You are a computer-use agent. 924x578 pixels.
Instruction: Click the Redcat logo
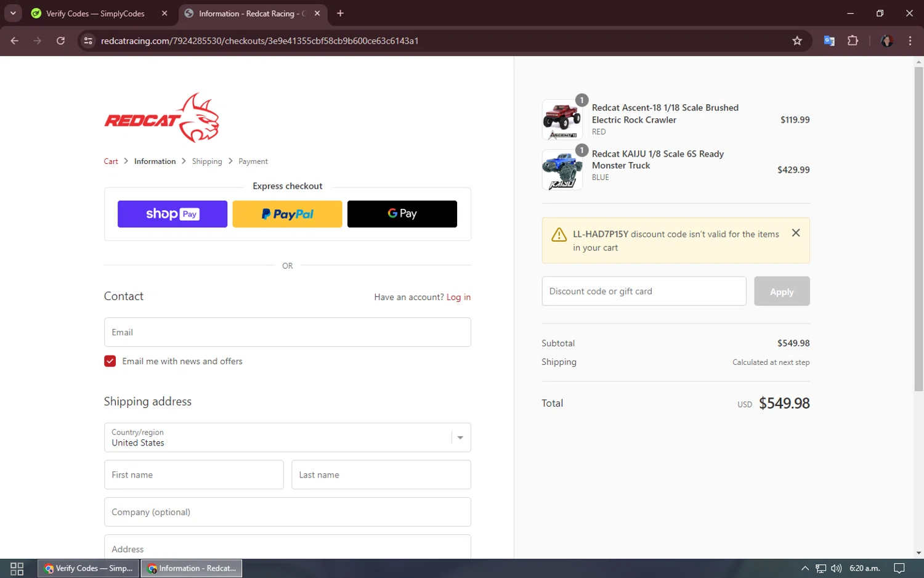[x=161, y=118]
